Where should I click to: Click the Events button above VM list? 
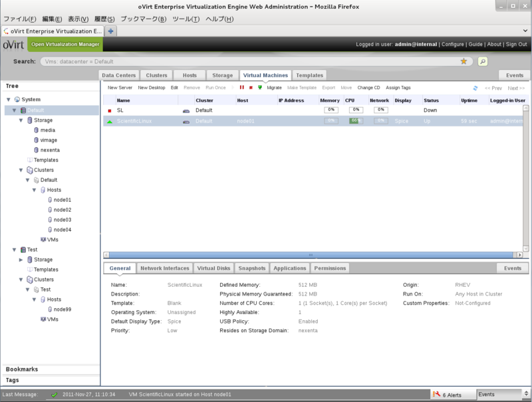tap(514, 75)
